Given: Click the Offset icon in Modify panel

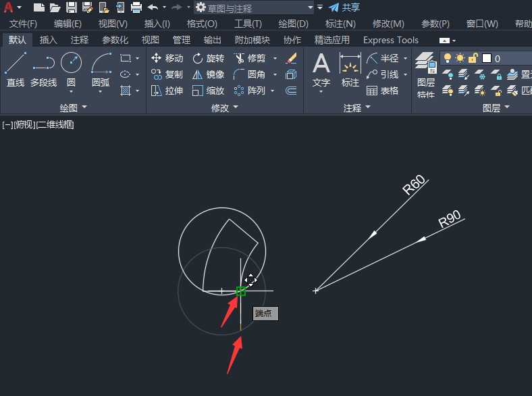Looking at the screenshot, I should [x=291, y=91].
